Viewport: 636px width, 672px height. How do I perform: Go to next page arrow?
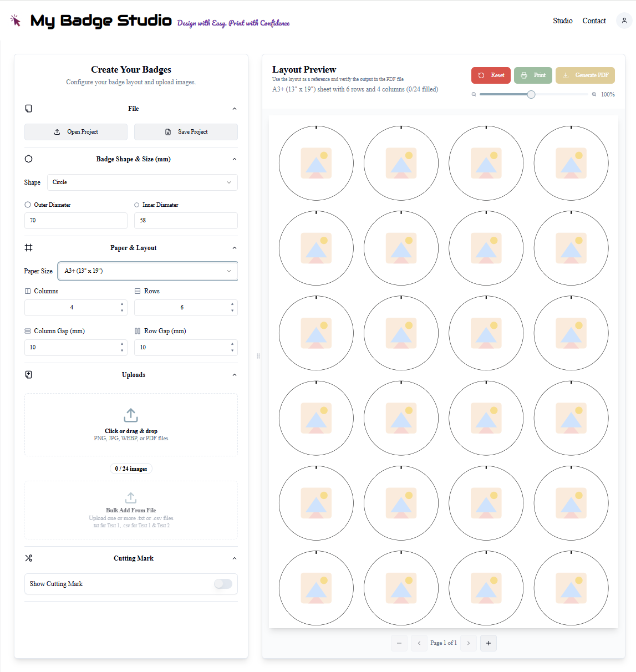point(469,643)
